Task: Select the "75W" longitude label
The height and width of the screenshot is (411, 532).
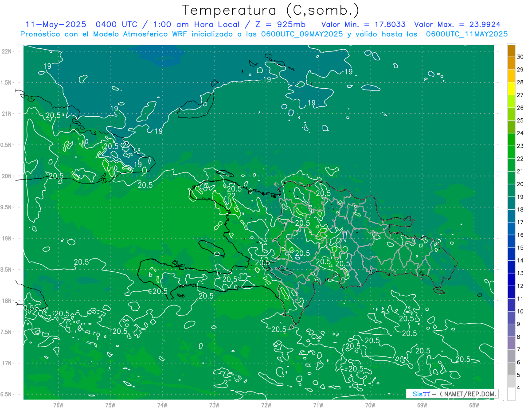Action: pos(110,405)
